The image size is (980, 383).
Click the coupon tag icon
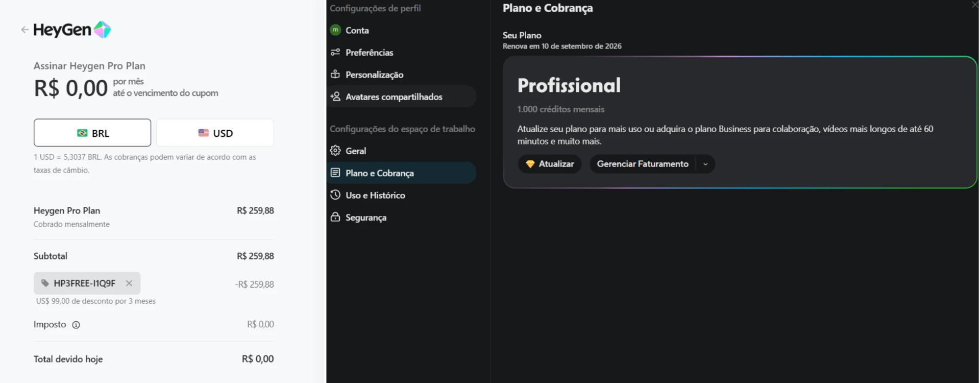point(45,283)
